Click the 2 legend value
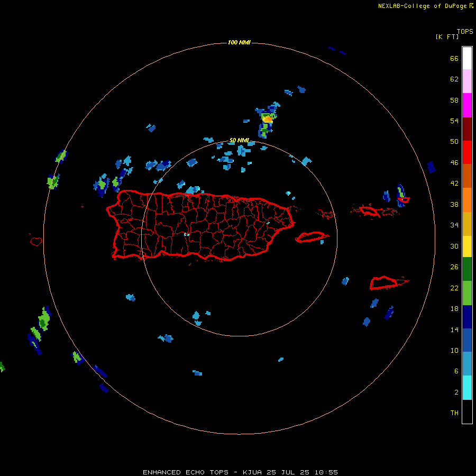This screenshot has height=476, width=476. [x=456, y=392]
